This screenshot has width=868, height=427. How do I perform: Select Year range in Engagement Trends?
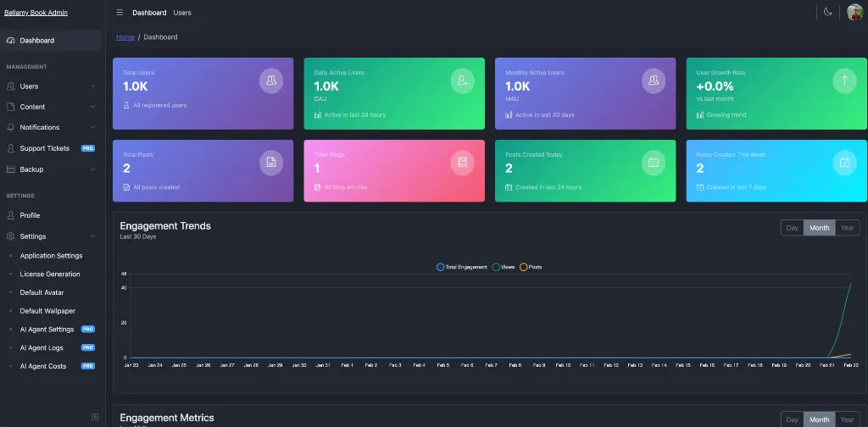click(848, 228)
